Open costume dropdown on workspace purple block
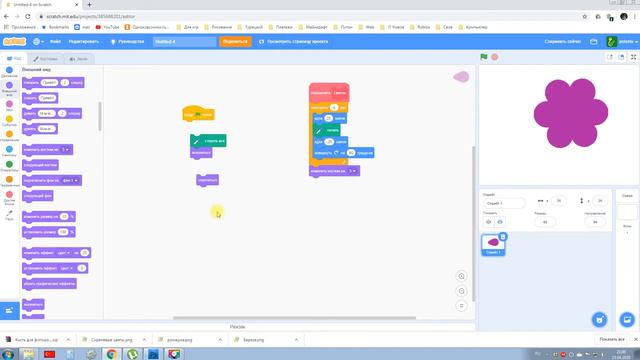This screenshot has height=360, width=640. tap(353, 171)
